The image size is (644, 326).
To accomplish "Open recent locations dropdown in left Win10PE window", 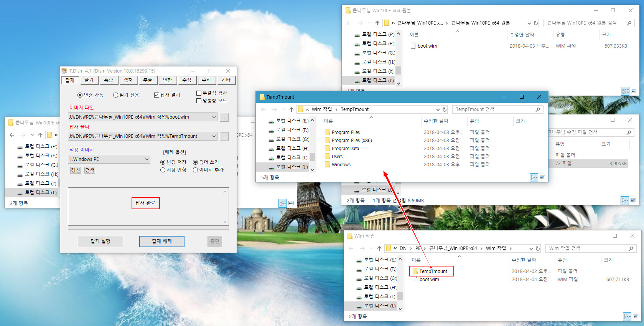I will pos(32,135).
